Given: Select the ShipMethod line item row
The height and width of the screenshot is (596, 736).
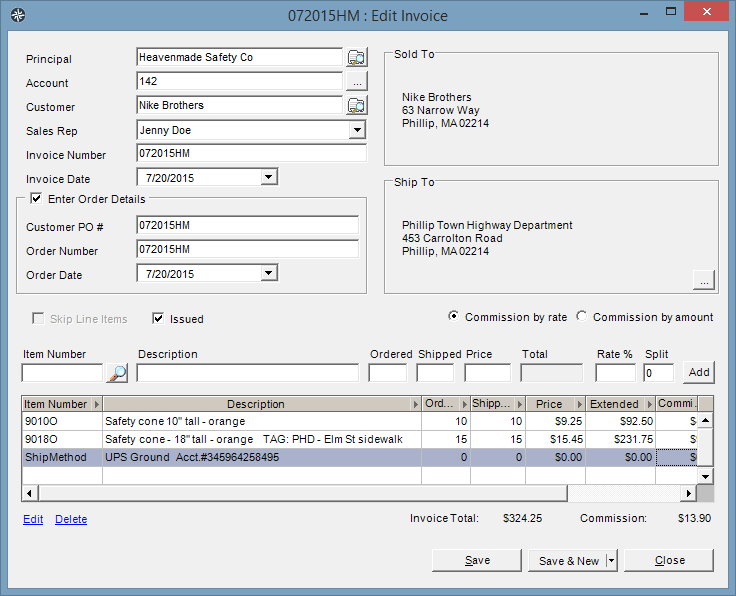Looking at the screenshot, I should [359, 457].
